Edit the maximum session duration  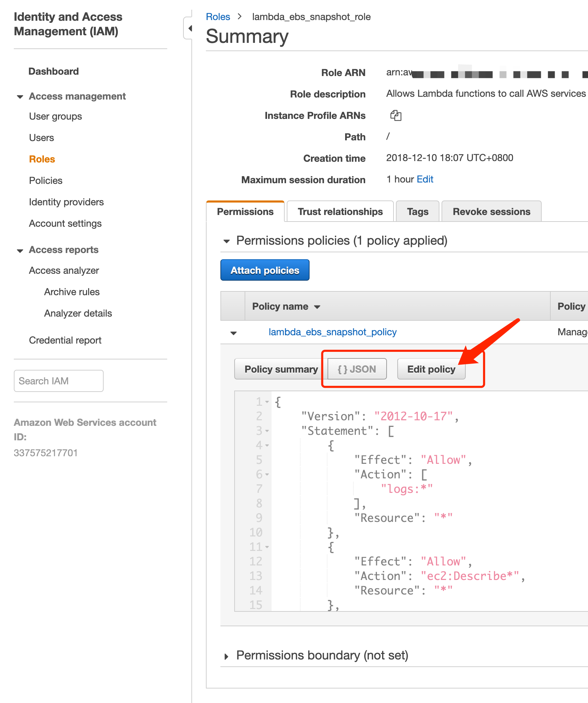coord(425,179)
